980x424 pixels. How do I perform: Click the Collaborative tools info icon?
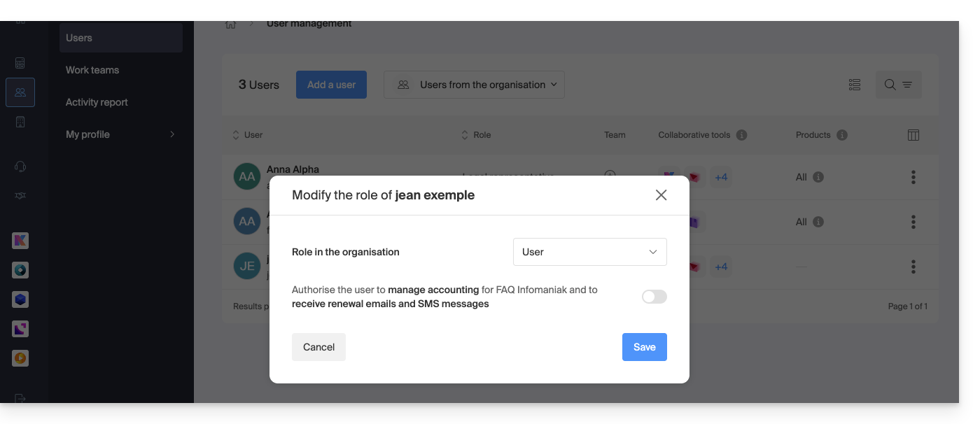tap(741, 135)
